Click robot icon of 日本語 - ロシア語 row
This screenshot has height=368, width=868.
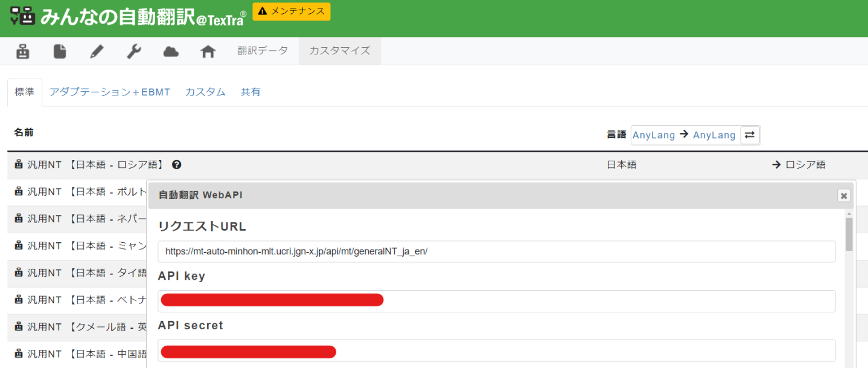click(x=19, y=164)
